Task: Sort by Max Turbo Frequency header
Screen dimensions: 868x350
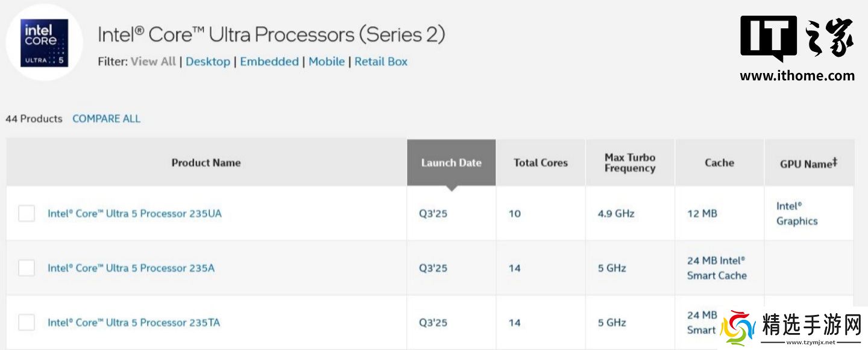Action: click(x=630, y=163)
